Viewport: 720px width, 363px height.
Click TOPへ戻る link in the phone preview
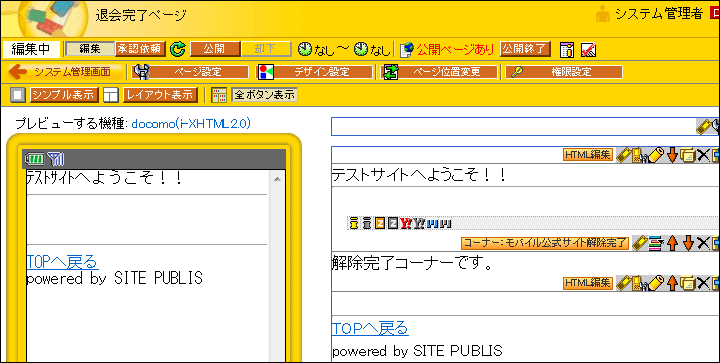(62, 262)
